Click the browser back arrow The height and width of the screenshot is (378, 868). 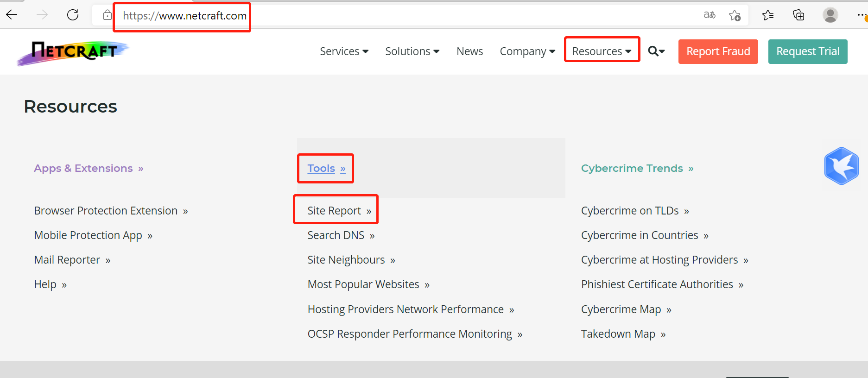tap(12, 15)
